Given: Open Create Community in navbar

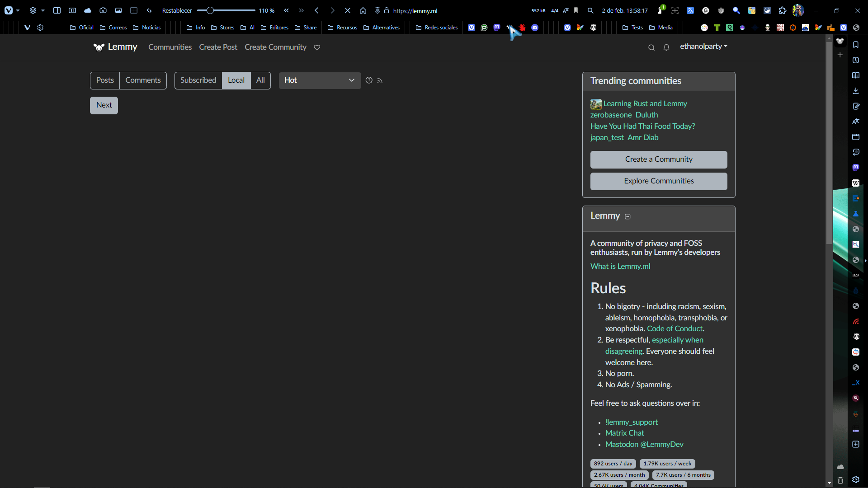Looking at the screenshot, I should (x=275, y=47).
